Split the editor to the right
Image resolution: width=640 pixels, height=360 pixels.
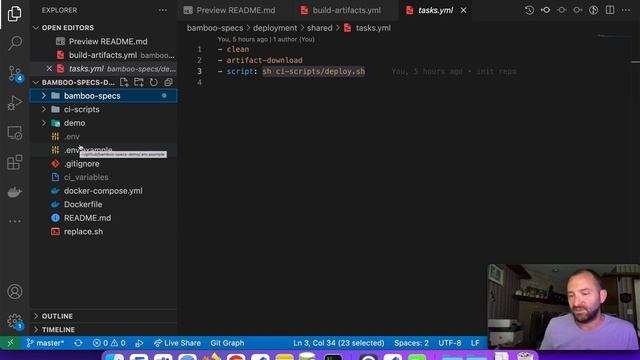(610, 10)
